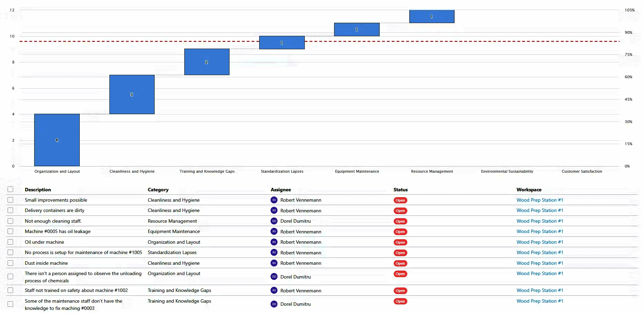Click the Open status for the maintenance staff knowledge issue

[x=400, y=301]
